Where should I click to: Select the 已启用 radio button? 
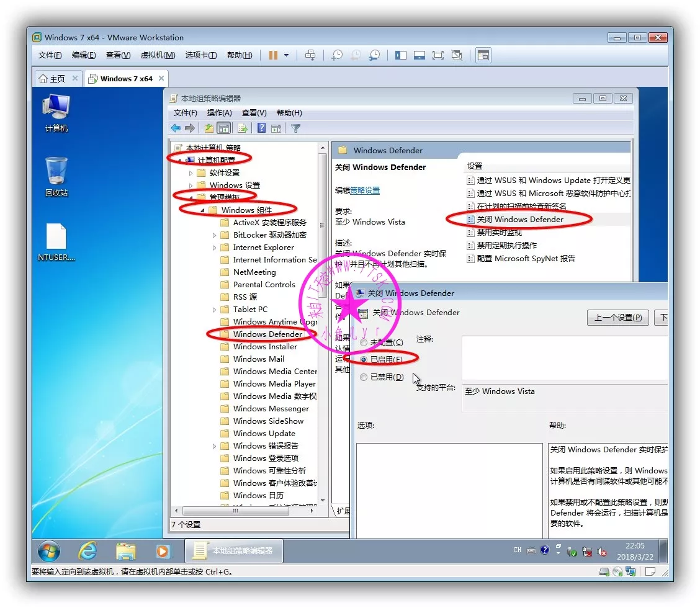364,359
